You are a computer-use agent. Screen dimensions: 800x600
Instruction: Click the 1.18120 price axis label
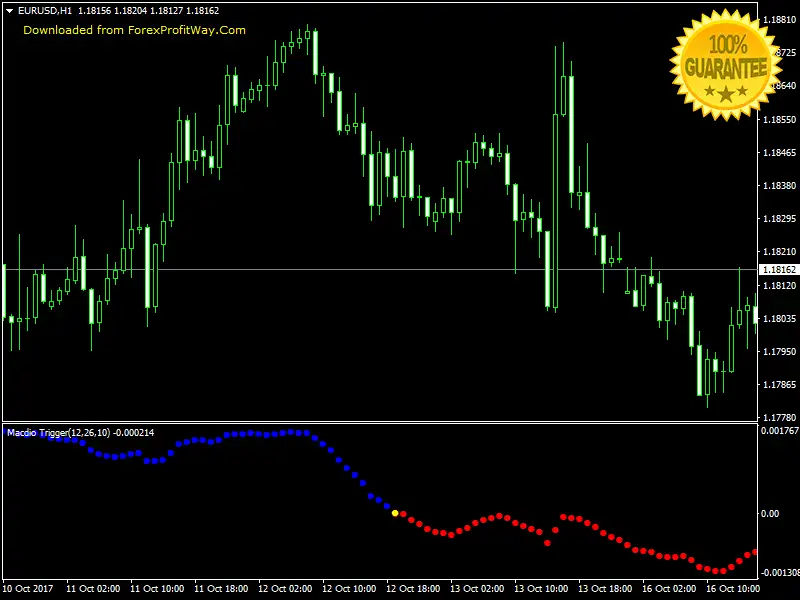click(x=779, y=285)
